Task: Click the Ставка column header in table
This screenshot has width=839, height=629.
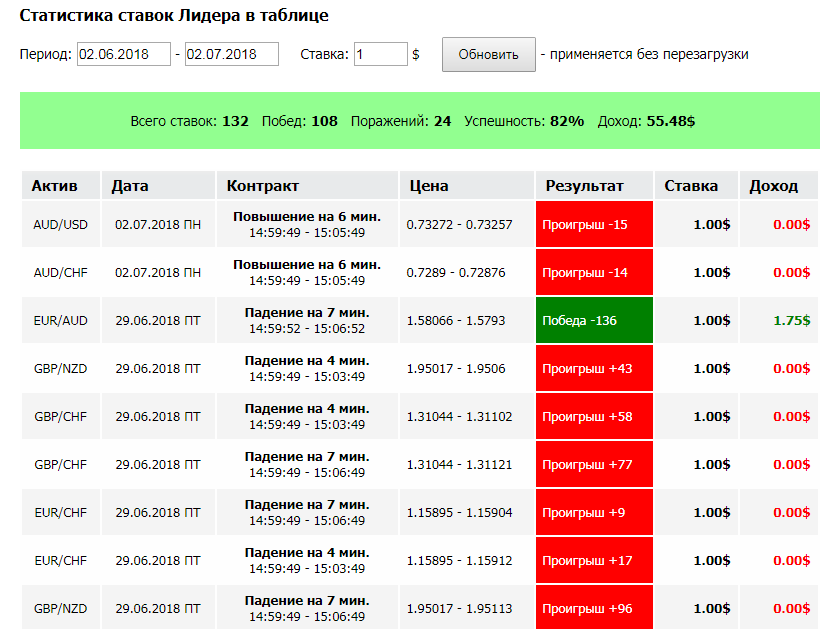Action: [696, 186]
